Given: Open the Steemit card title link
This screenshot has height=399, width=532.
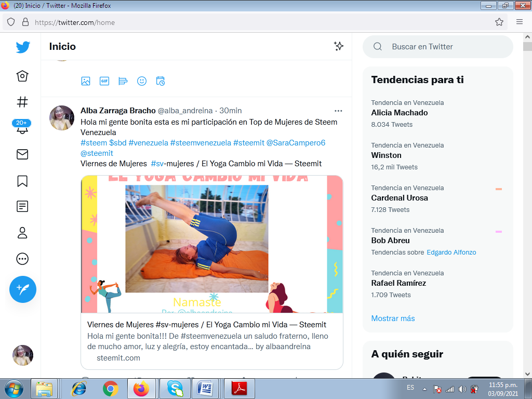Looking at the screenshot, I should click(207, 325).
